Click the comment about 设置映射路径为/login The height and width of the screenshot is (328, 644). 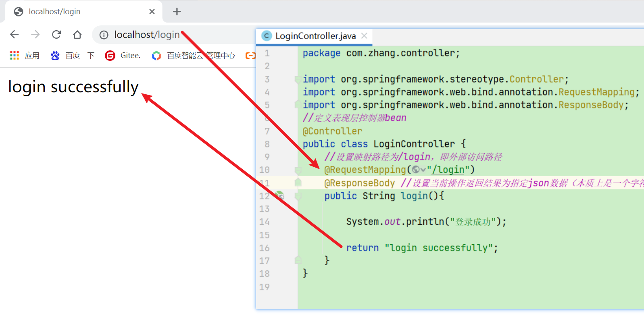click(x=413, y=157)
